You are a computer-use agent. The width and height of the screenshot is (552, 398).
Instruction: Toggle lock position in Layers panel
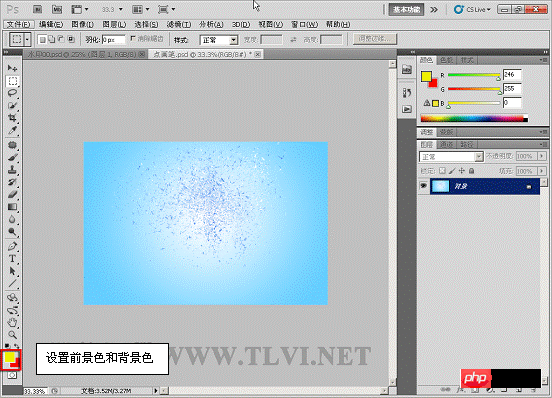click(462, 171)
